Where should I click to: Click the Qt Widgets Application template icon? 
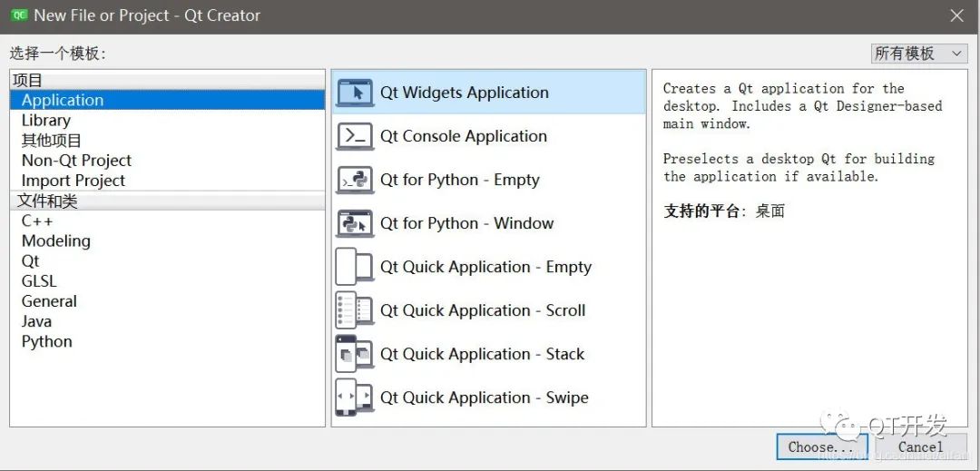coord(355,93)
